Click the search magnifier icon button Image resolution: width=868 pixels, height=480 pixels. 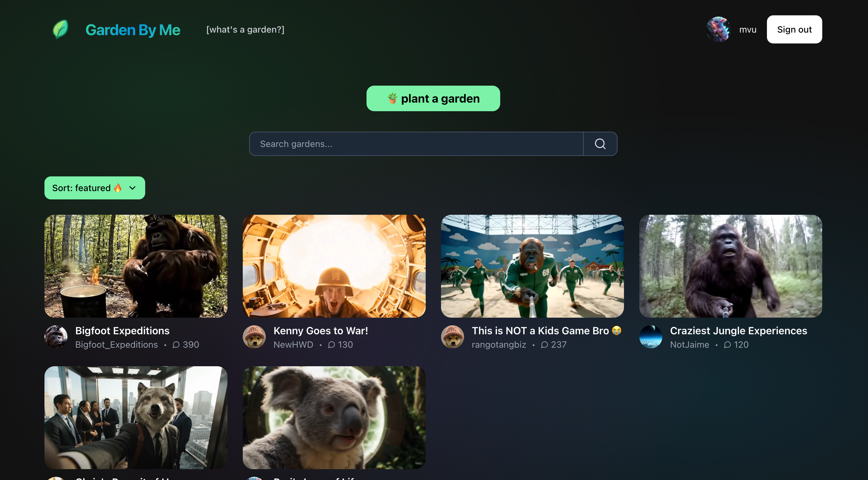pos(600,144)
